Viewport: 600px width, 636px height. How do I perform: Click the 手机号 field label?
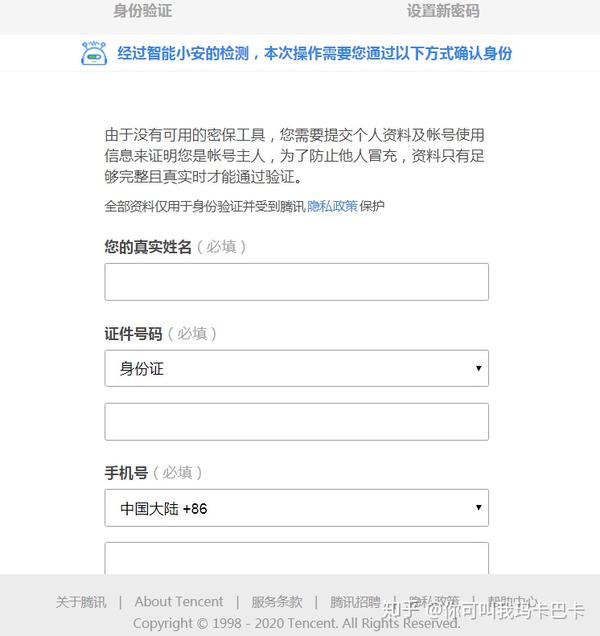tap(126, 473)
